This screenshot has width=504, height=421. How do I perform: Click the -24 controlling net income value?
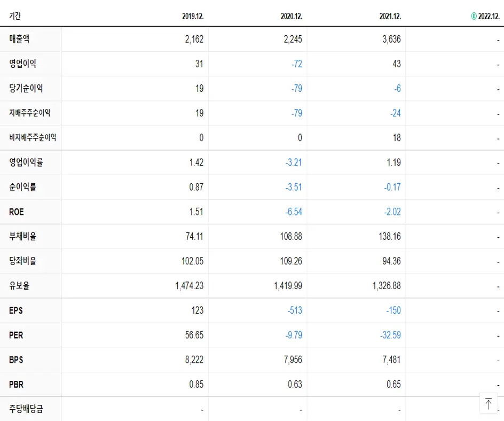click(x=396, y=113)
